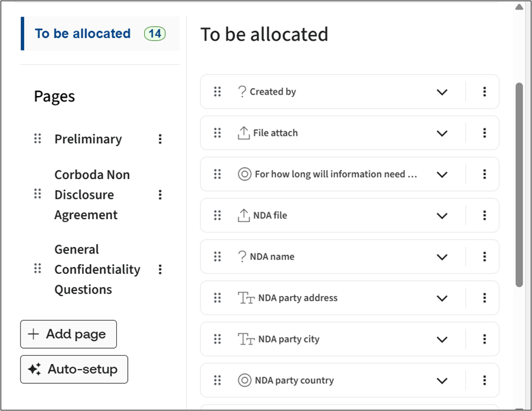Click the question mark icon on NDA name

(x=242, y=257)
